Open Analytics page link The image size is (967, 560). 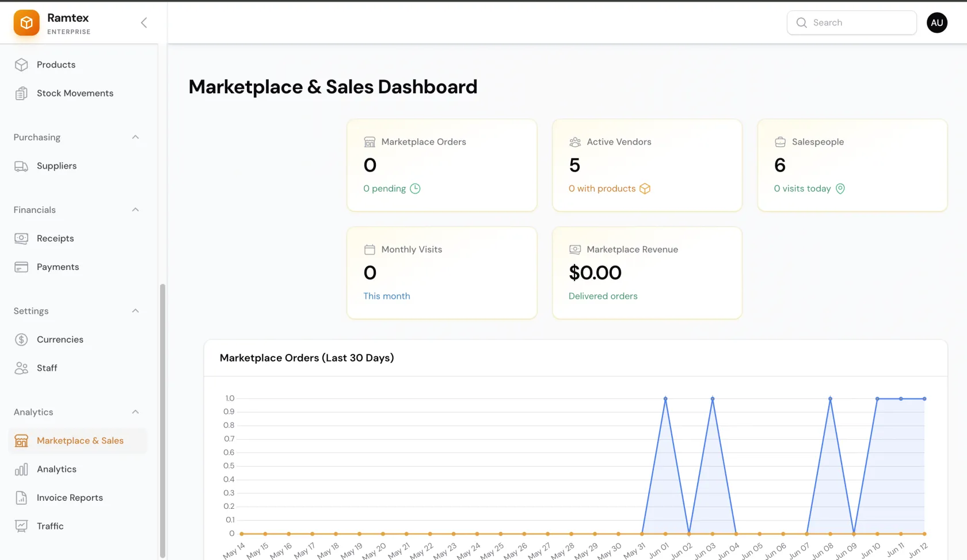coord(78,469)
